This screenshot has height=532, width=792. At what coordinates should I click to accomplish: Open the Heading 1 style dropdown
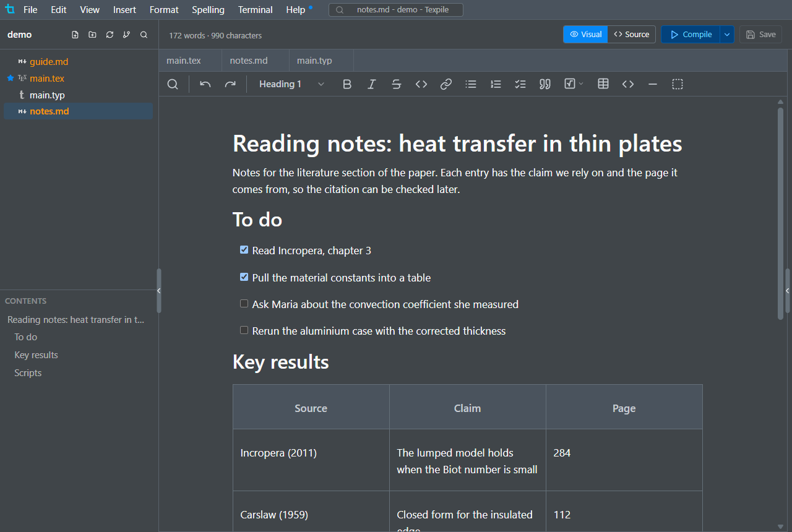[291, 84]
